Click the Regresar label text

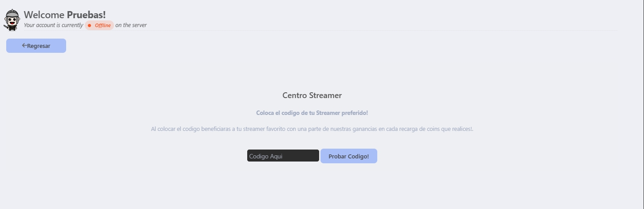(x=39, y=46)
